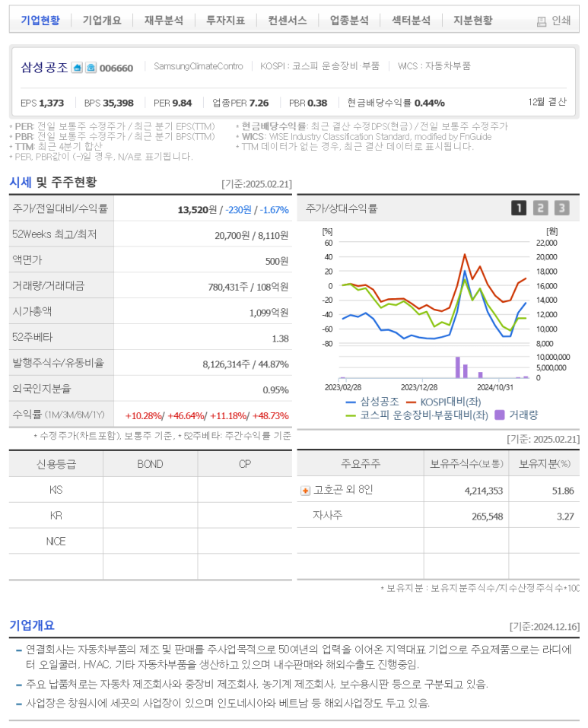Click the CP column header
588x728 pixels.
pos(245,464)
